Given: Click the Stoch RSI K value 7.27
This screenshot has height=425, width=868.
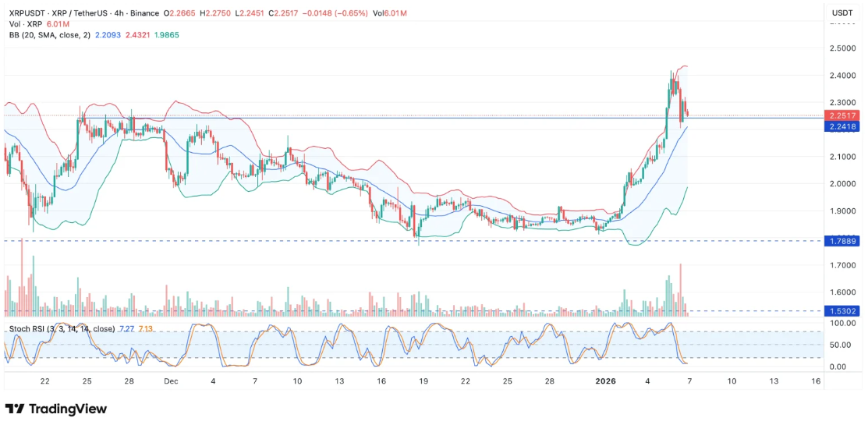Looking at the screenshot, I should (126, 328).
